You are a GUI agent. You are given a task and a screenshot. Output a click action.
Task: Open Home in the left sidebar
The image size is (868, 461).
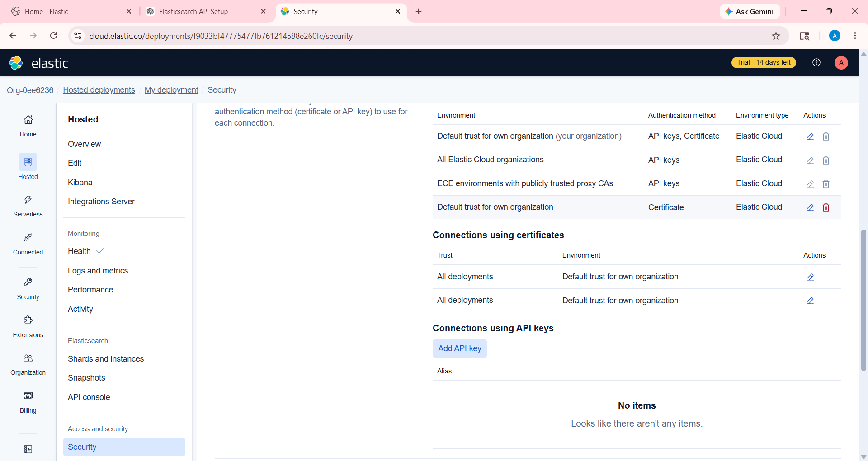[x=28, y=125]
